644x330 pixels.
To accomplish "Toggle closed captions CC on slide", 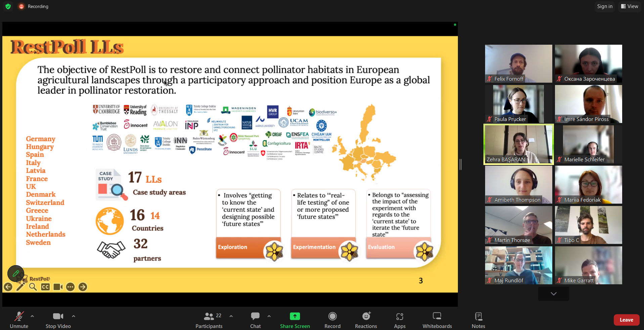I will [45, 287].
